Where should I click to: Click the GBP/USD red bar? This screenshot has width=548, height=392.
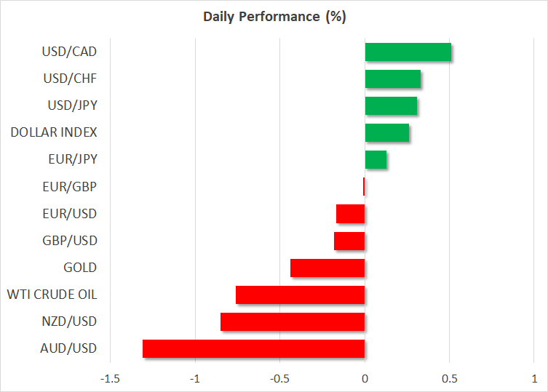349,241
